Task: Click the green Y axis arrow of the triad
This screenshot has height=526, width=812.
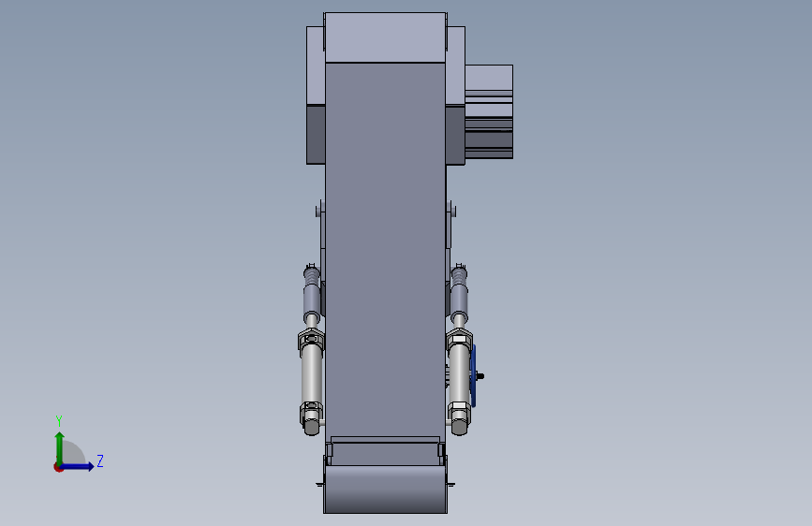Action: pos(60,448)
